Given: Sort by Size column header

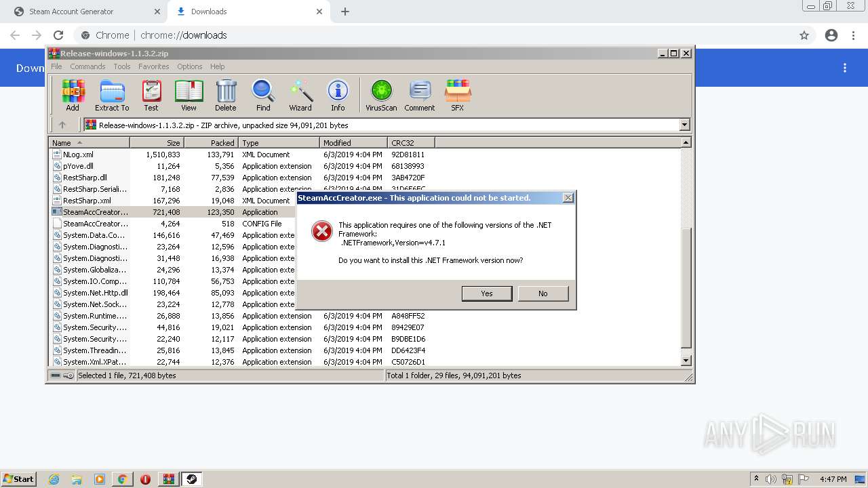Looking at the screenshot, I should pyautogui.click(x=157, y=143).
